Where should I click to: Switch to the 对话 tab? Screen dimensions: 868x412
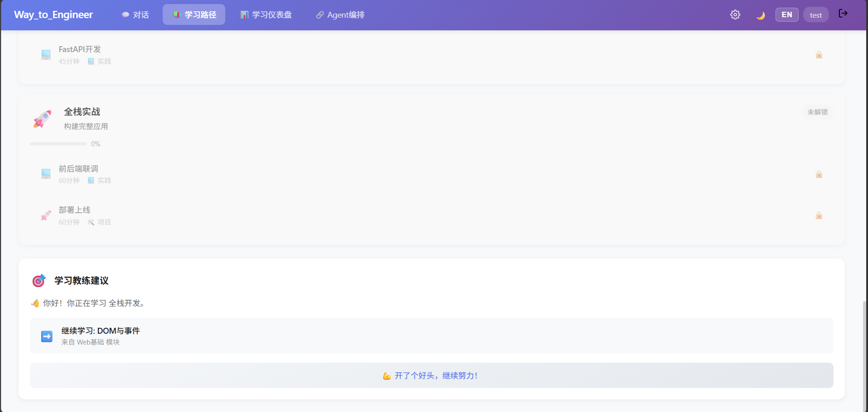[135, 15]
